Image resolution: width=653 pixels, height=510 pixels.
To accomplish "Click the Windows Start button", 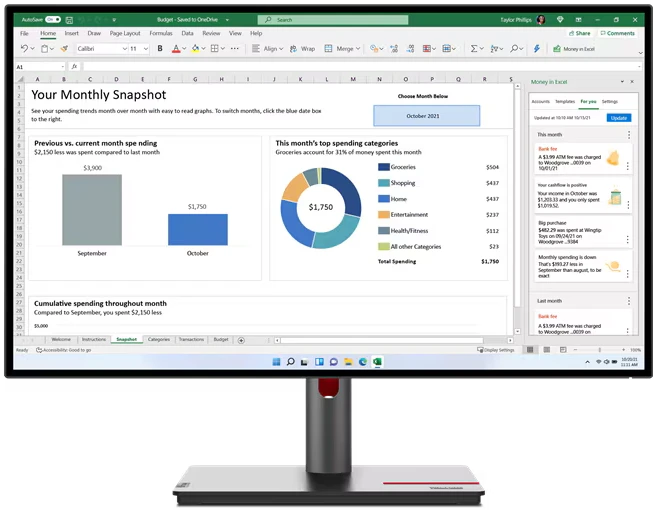I will tap(275, 361).
